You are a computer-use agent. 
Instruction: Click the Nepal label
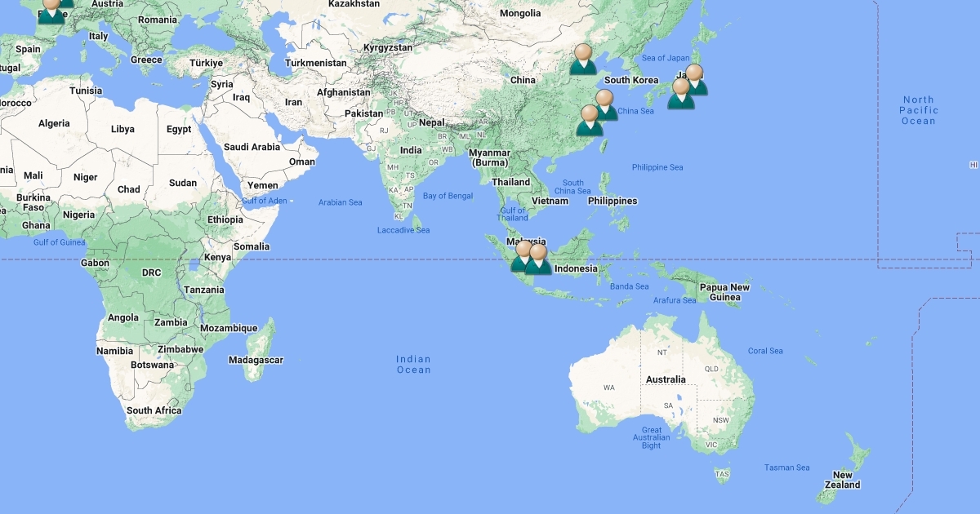(x=432, y=122)
